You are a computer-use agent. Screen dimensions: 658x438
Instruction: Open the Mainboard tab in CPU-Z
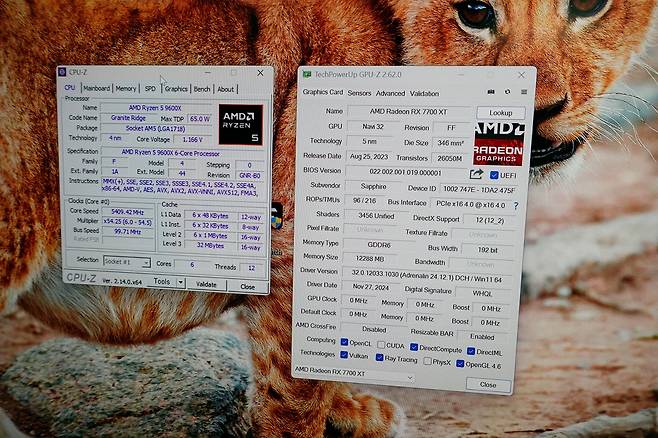pyautogui.click(x=96, y=88)
